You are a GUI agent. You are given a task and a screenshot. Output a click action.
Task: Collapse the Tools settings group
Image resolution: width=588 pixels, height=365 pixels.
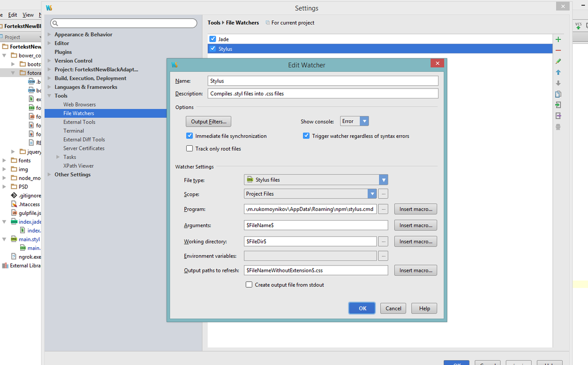(x=49, y=96)
